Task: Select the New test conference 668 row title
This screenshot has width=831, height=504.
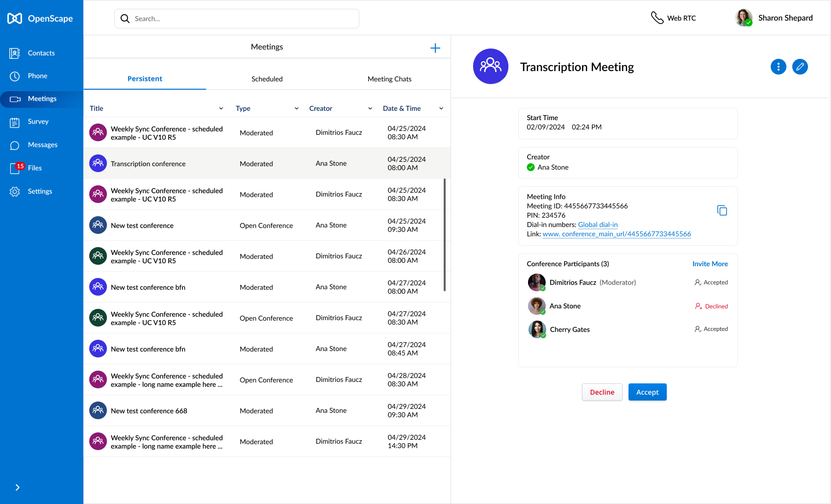Action: (x=149, y=411)
